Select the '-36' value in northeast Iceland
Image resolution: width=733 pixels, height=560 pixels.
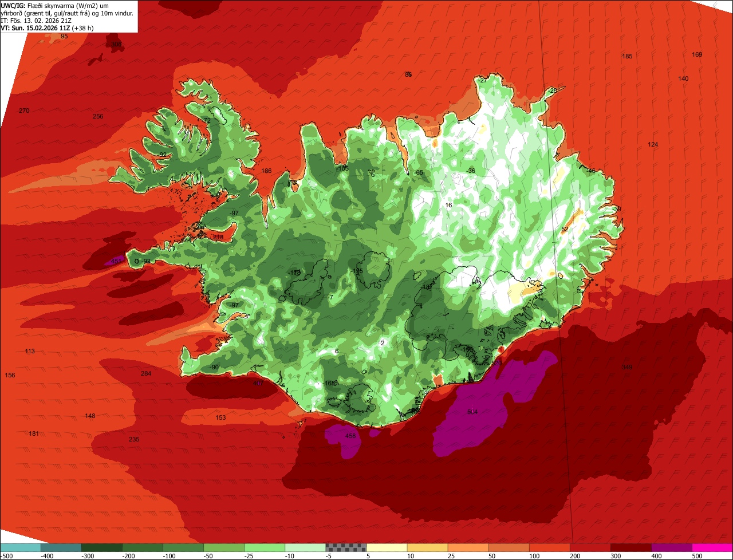coord(471,171)
